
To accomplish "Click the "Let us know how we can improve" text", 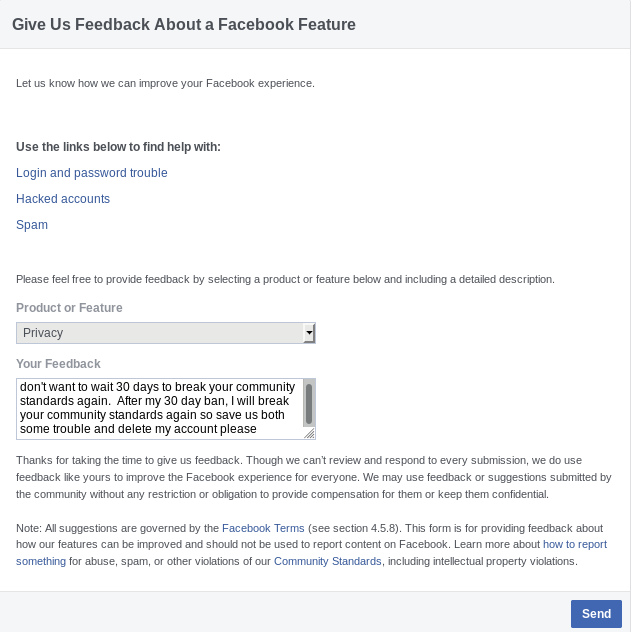I will coord(165,83).
